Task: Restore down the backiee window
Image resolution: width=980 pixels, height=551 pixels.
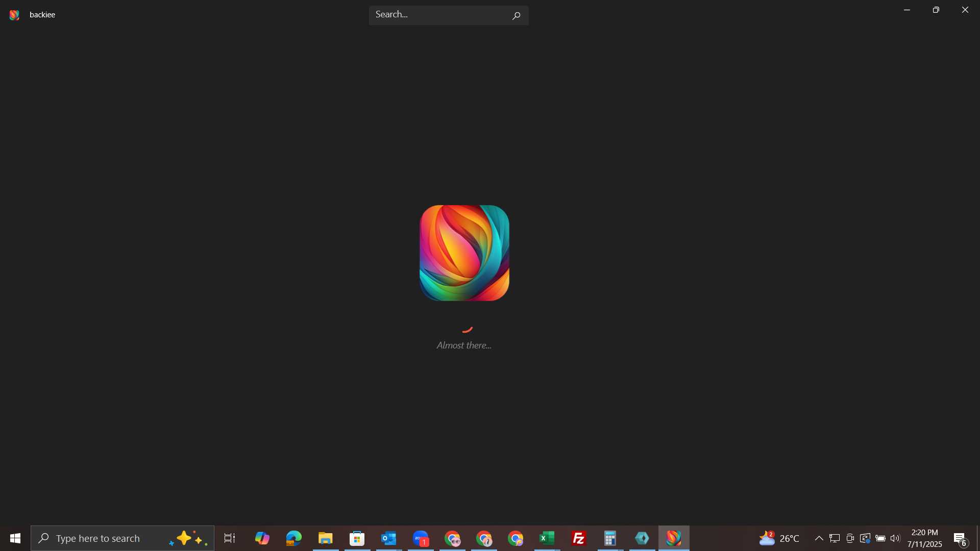Action: 936,10
